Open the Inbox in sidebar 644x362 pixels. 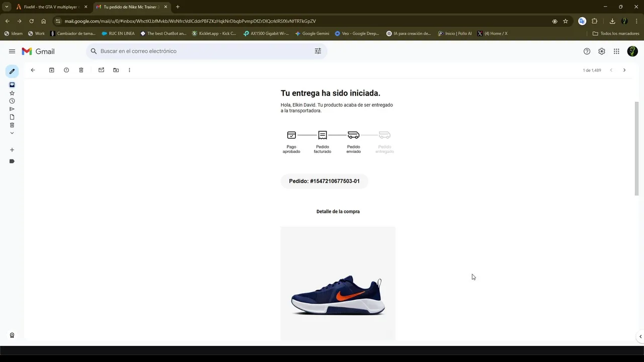pos(12,84)
